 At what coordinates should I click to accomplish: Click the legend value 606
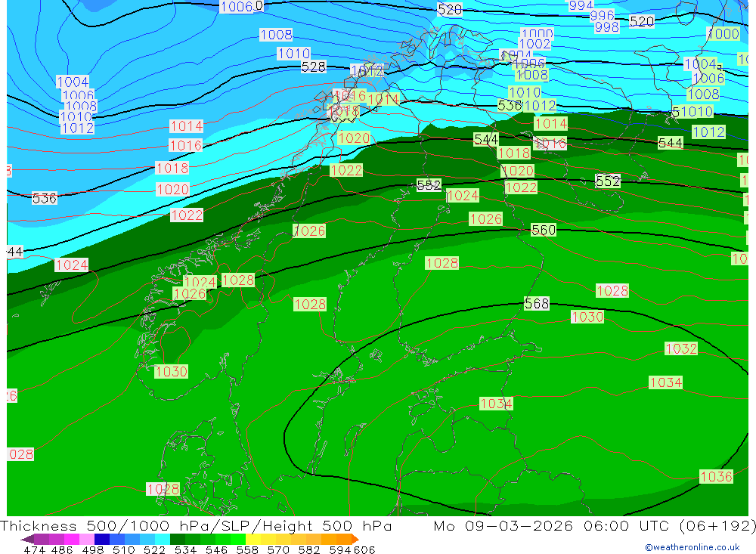(x=364, y=549)
